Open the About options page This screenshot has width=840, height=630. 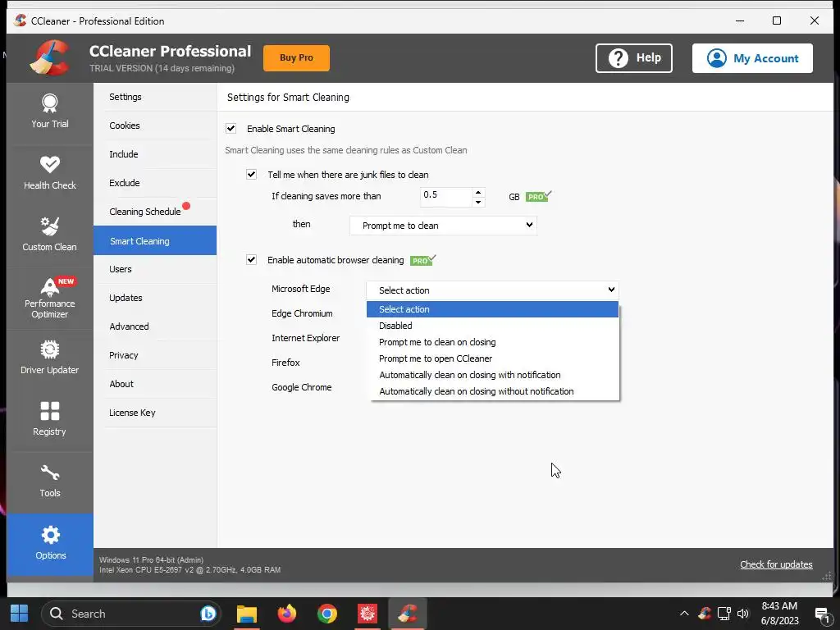(x=155, y=384)
